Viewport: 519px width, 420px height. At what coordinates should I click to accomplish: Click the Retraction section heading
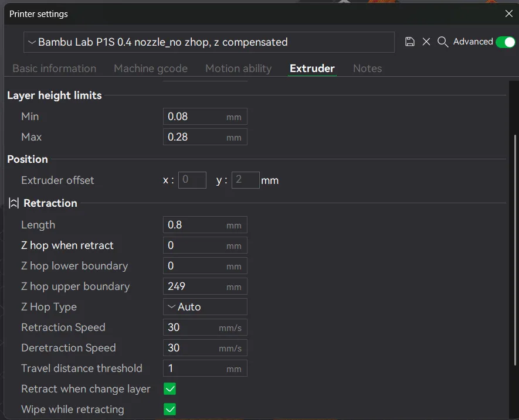tap(50, 203)
